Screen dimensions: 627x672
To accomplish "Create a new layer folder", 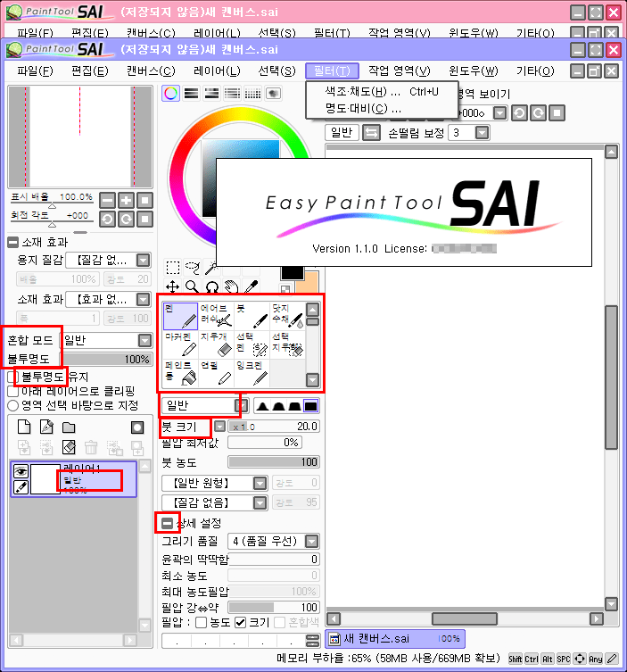I will coord(69,427).
